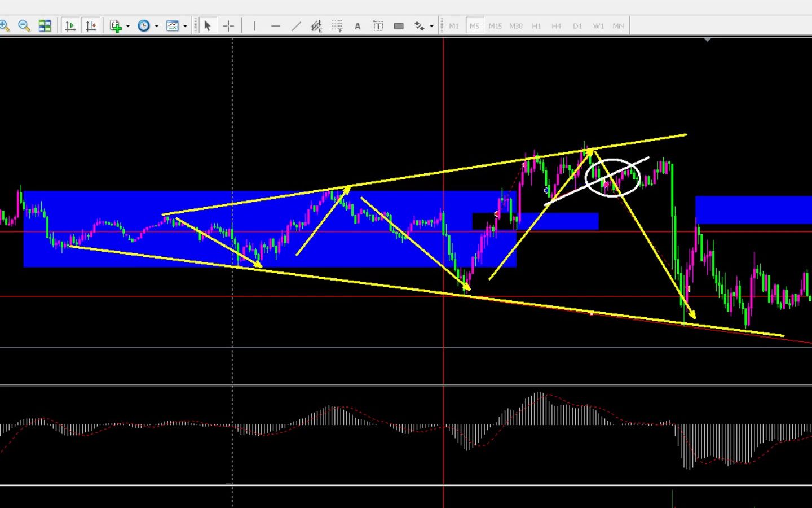
Task: Select the Equidistant Channel tool
Action: tap(316, 25)
